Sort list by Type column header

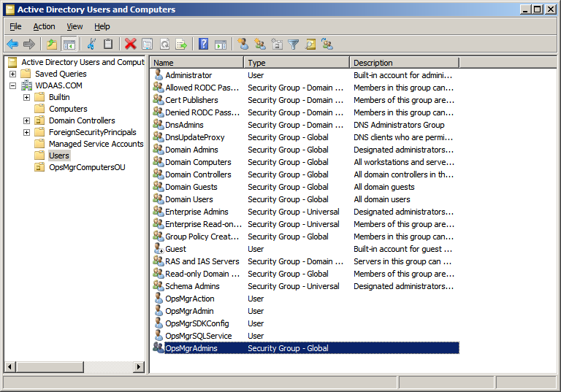click(297, 63)
